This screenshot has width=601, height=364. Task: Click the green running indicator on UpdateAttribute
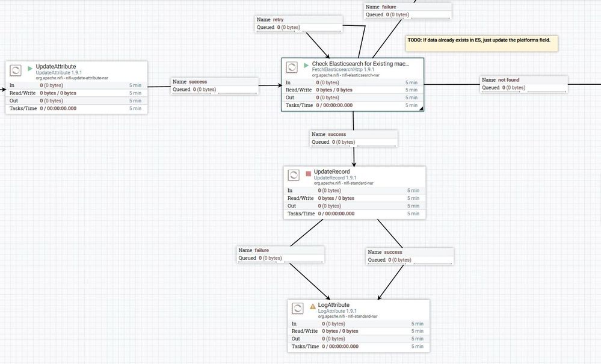coord(30,69)
